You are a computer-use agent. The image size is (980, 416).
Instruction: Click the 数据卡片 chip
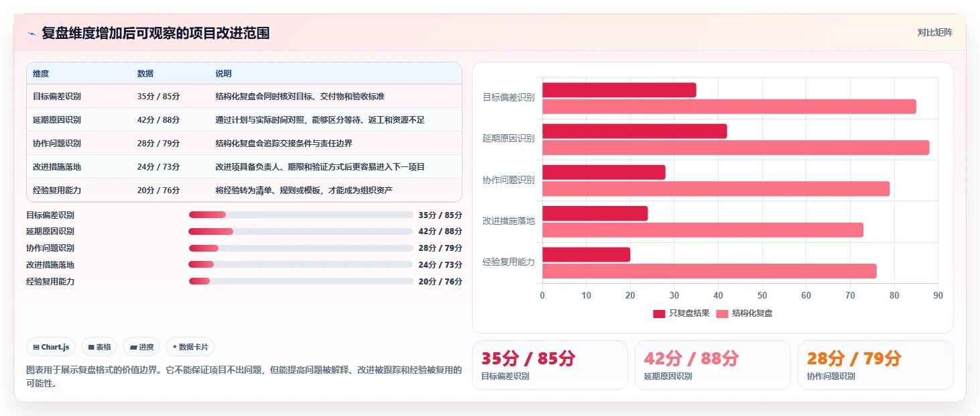pos(190,347)
